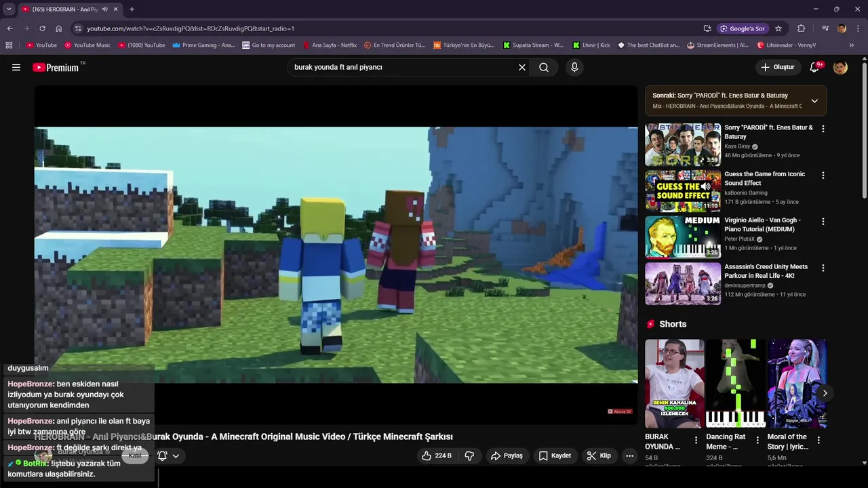Open the YouTube hamburger guide menu
The height and width of the screenshot is (488, 868).
[x=16, y=67]
